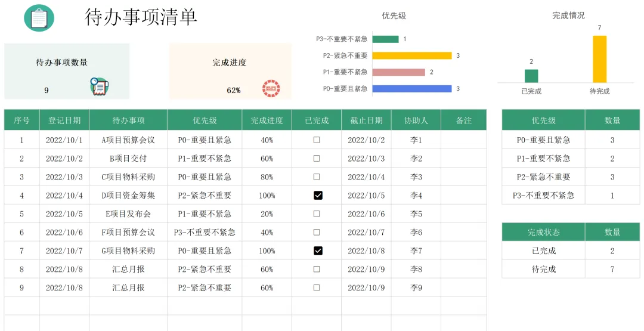
Task: Click the red progress badge icon in 完成进度 card
Action: [x=271, y=89]
